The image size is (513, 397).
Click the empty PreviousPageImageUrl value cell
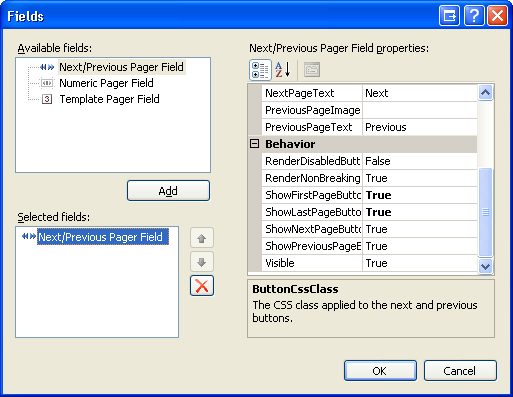420,110
